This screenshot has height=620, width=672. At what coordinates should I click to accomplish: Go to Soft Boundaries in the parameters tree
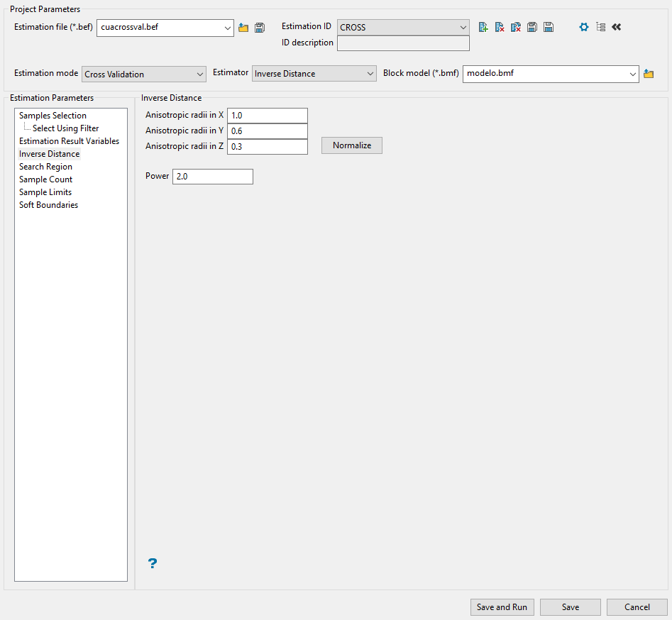tap(48, 205)
